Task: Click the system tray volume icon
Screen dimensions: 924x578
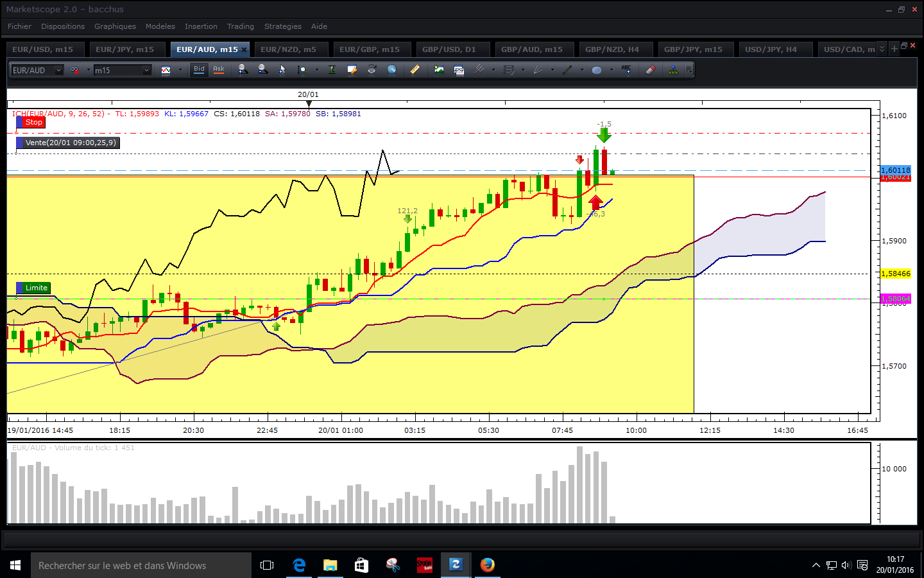Action: pos(846,565)
